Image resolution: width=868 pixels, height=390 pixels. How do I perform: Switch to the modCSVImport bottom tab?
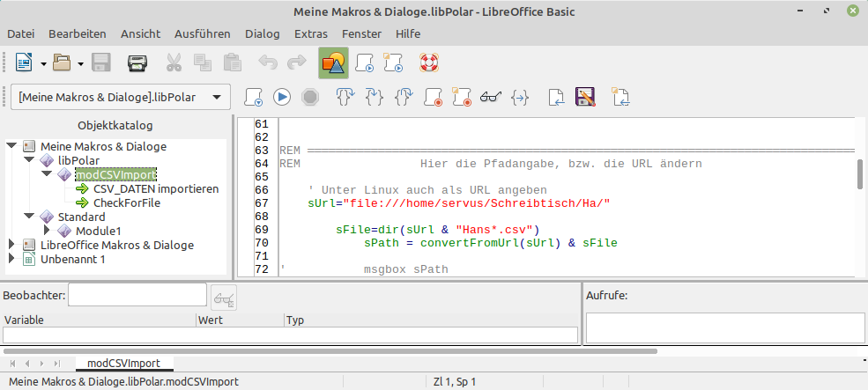click(x=124, y=364)
